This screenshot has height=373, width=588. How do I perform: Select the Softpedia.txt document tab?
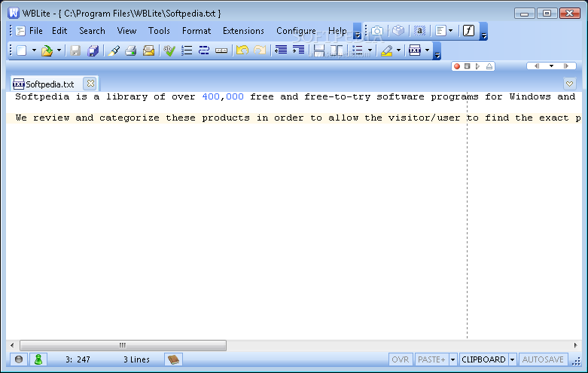click(x=50, y=84)
